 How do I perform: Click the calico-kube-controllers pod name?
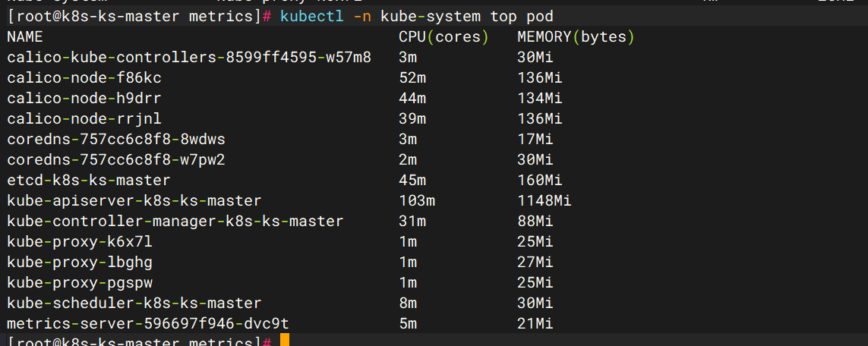click(x=189, y=57)
